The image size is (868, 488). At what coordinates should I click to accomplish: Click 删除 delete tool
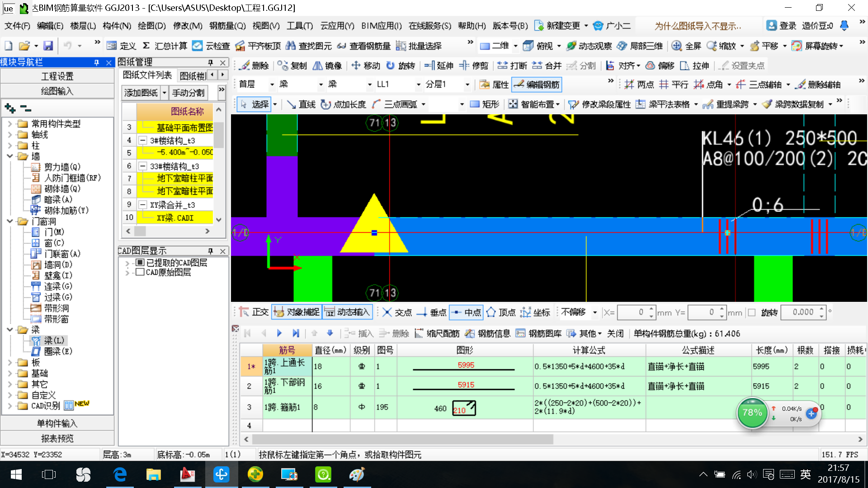pyautogui.click(x=254, y=66)
